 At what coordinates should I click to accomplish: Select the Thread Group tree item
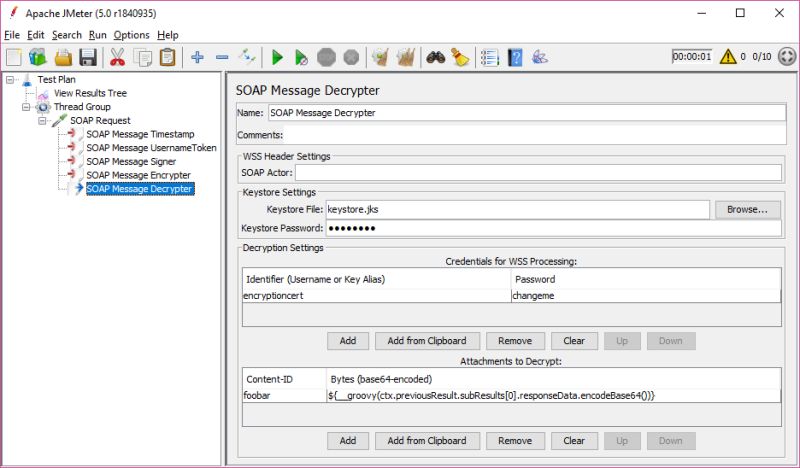pos(82,107)
